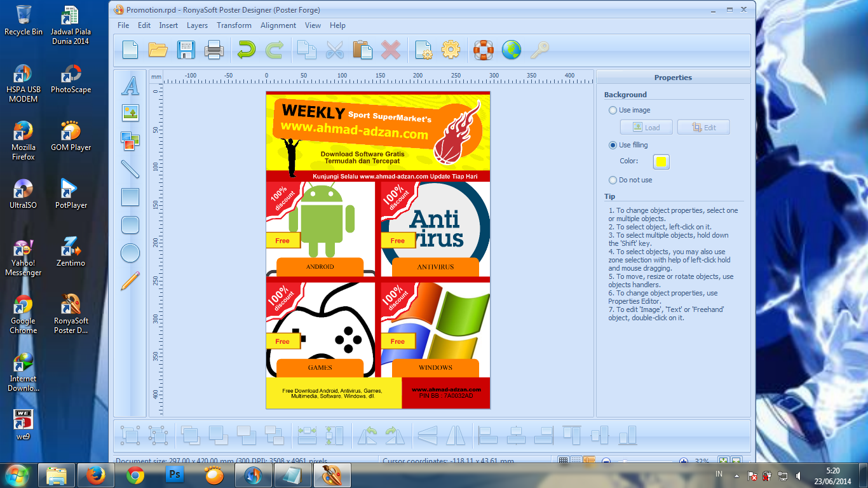Click the Load button under Use image
This screenshot has width=868, height=488.
point(646,127)
